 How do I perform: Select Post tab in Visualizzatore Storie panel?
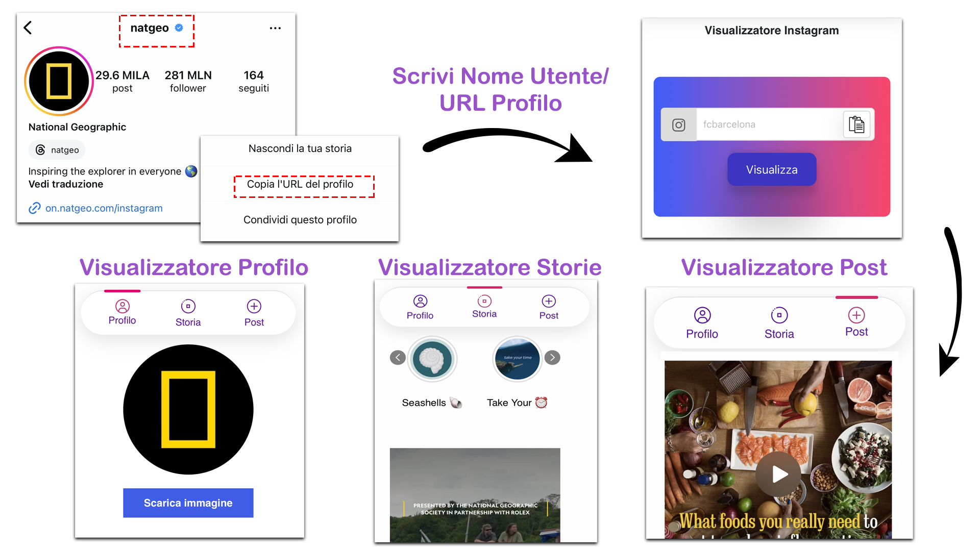[549, 308]
